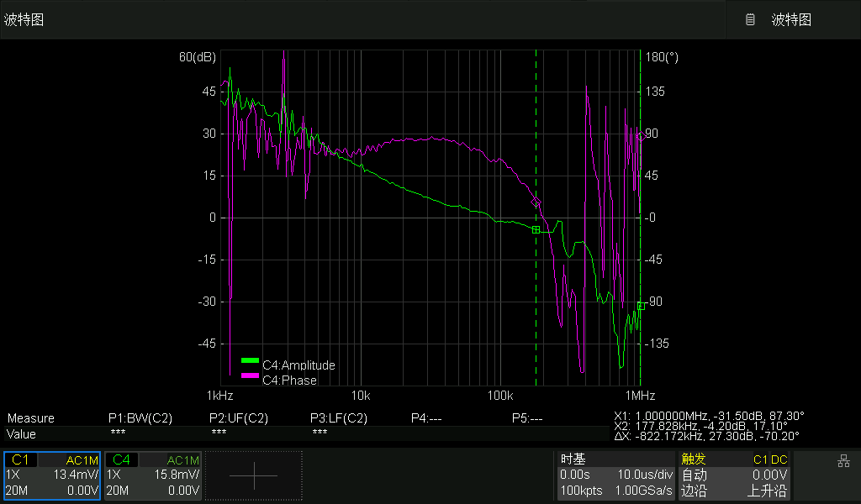
Task: Click the 1.00GSa/s sample rate value
Action: tap(643, 491)
